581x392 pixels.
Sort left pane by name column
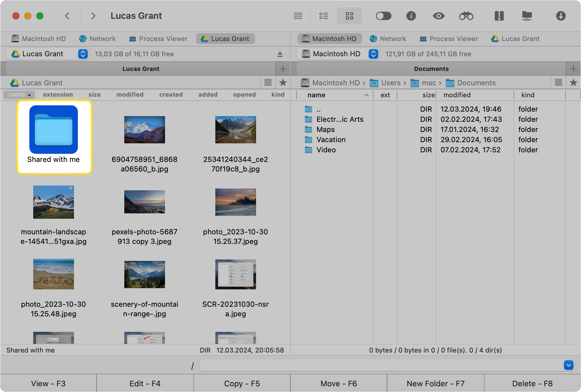19,95
